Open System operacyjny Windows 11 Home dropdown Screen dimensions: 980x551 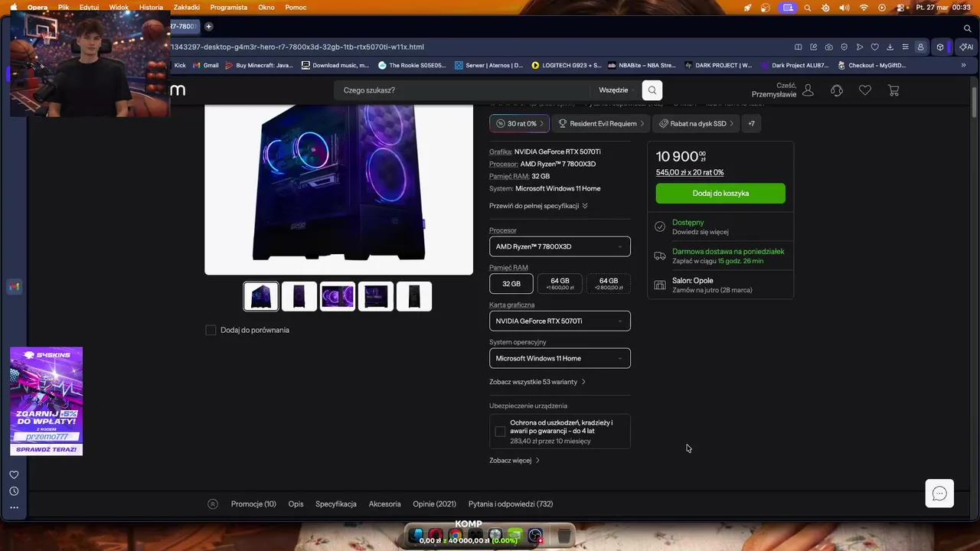(x=560, y=358)
